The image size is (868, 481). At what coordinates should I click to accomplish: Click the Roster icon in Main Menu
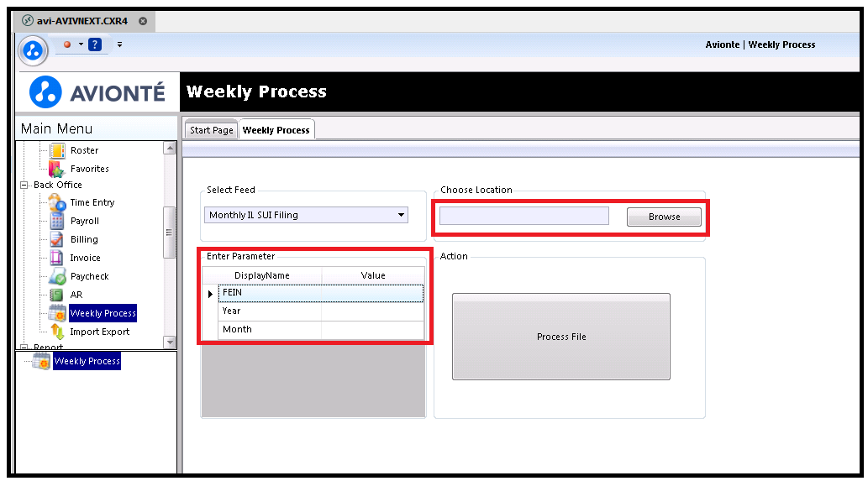pyautogui.click(x=57, y=150)
